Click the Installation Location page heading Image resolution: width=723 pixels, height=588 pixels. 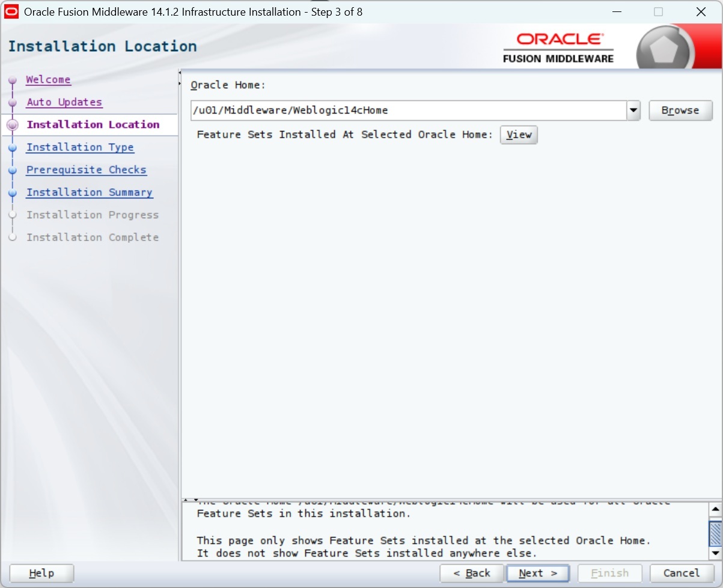click(x=102, y=46)
